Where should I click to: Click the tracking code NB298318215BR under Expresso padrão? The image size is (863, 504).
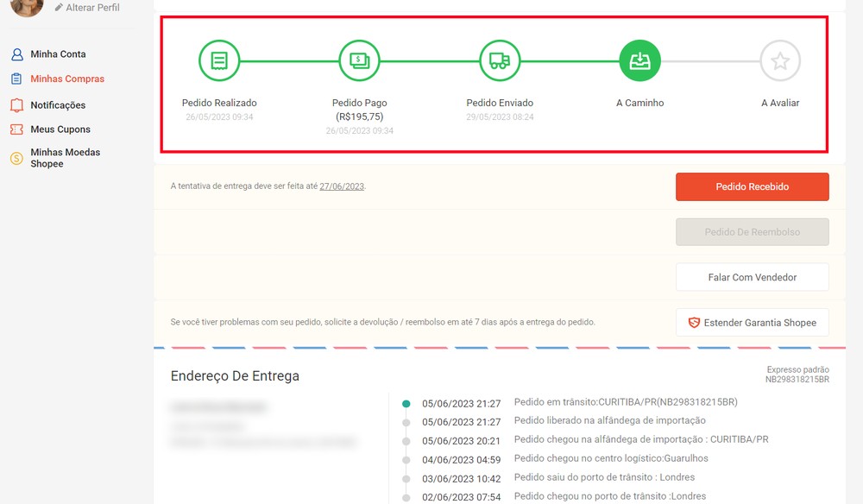point(797,379)
